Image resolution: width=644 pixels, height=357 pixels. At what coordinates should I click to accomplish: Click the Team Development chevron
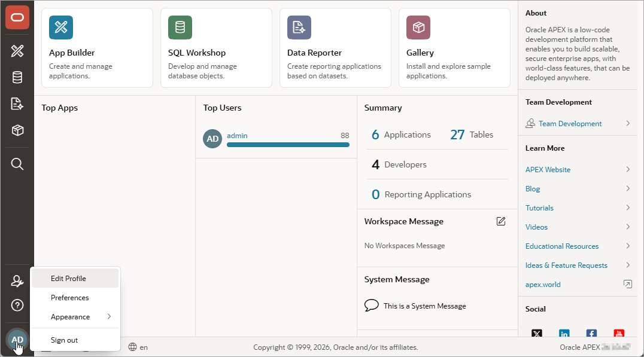(x=628, y=123)
